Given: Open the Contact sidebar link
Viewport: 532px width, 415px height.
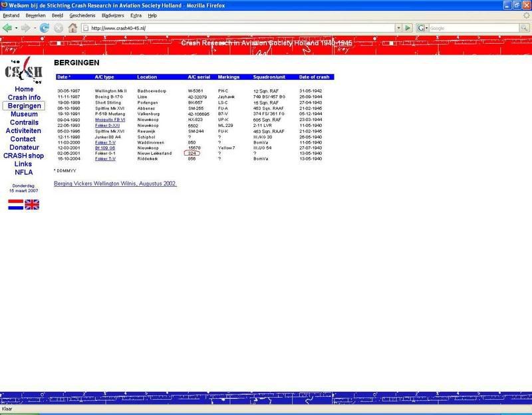Looking at the screenshot, I should (23, 139).
